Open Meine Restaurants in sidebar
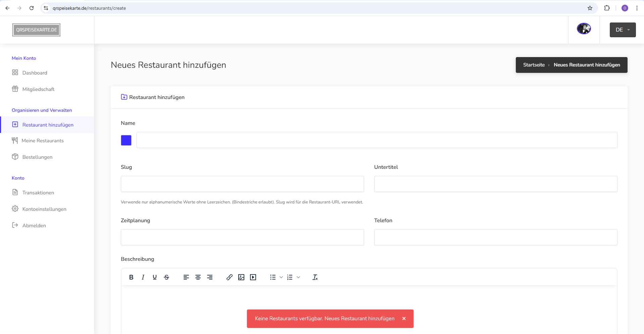The image size is (644, 334). pos(43,141)
